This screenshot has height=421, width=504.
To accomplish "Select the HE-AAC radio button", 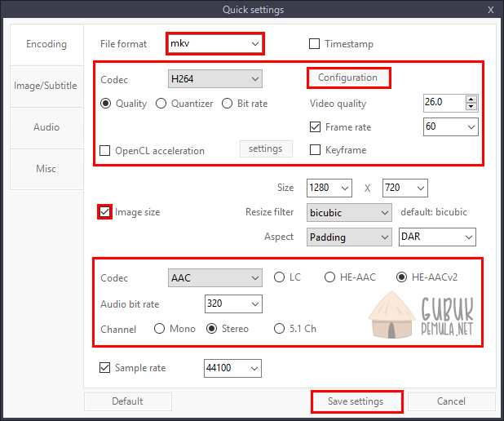I will (x=329, y=277).
